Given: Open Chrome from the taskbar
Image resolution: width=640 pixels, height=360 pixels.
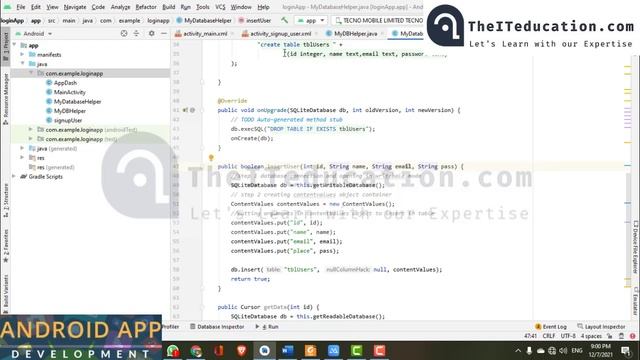Looking at the screenshot, I should point(196,351).
